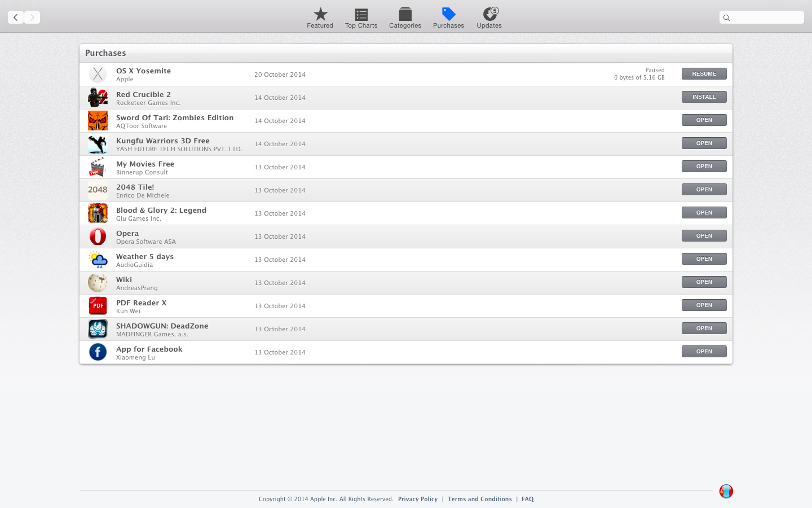Open the Privacy Policy link
The width and height of the screenshot is (812, 508).
(x=418, y=499)
